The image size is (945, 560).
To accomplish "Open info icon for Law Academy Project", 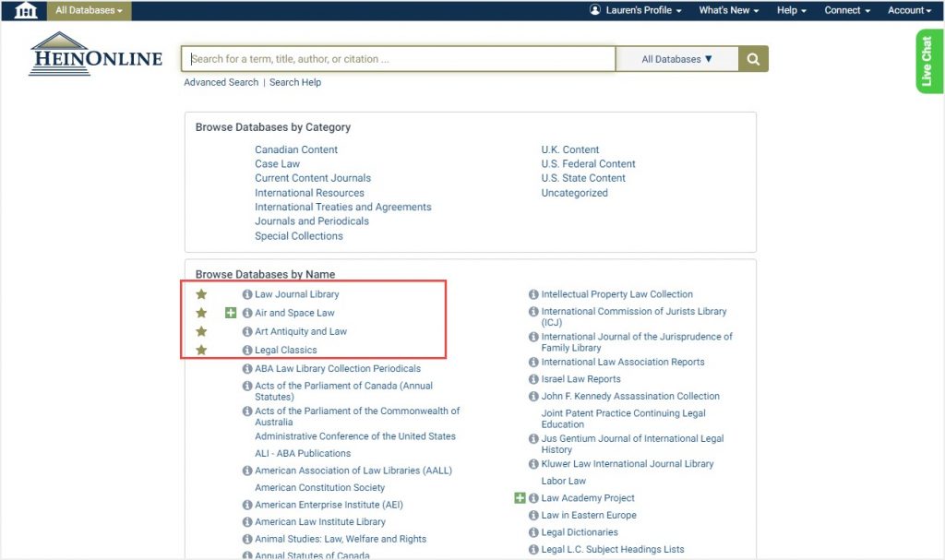I will tap(533, 498).
